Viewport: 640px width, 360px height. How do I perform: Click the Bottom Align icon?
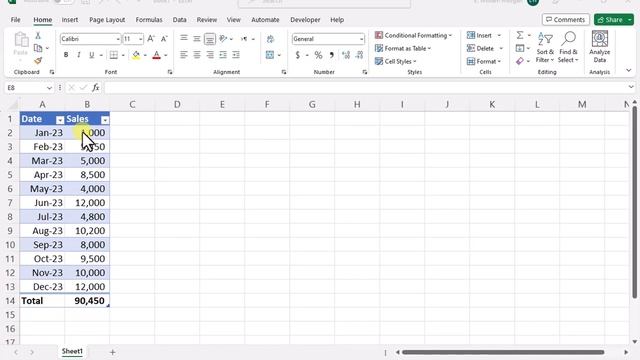pos(210,39)
